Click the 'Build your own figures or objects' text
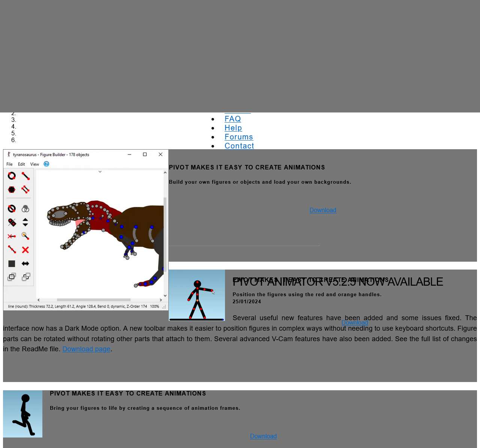The height and width of the screenshot is (448, 480). tap(260, 182)
